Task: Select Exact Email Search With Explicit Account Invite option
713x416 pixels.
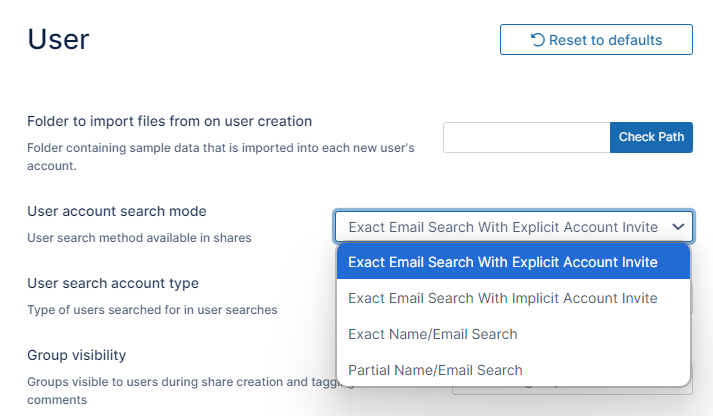Action: [x=503, y=262]
